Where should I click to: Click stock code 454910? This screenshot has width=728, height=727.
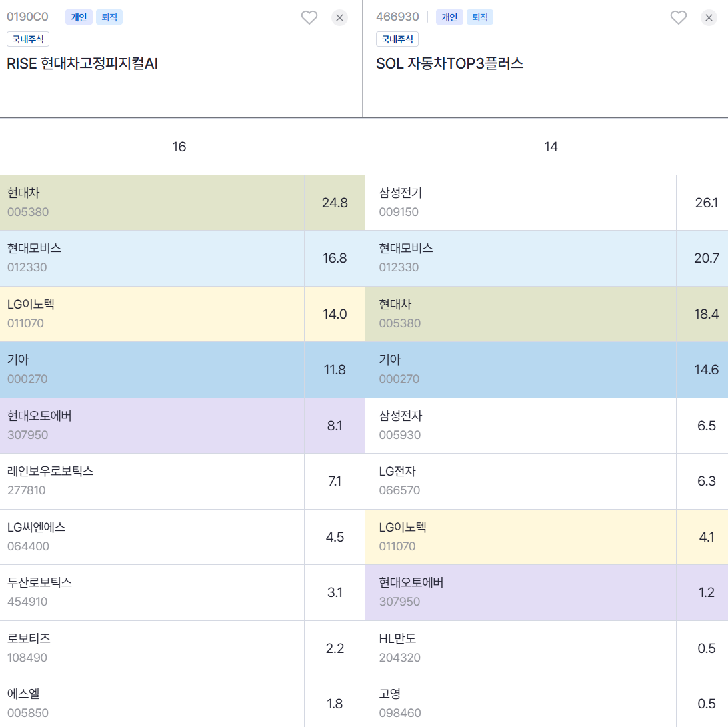click(27, 602)
